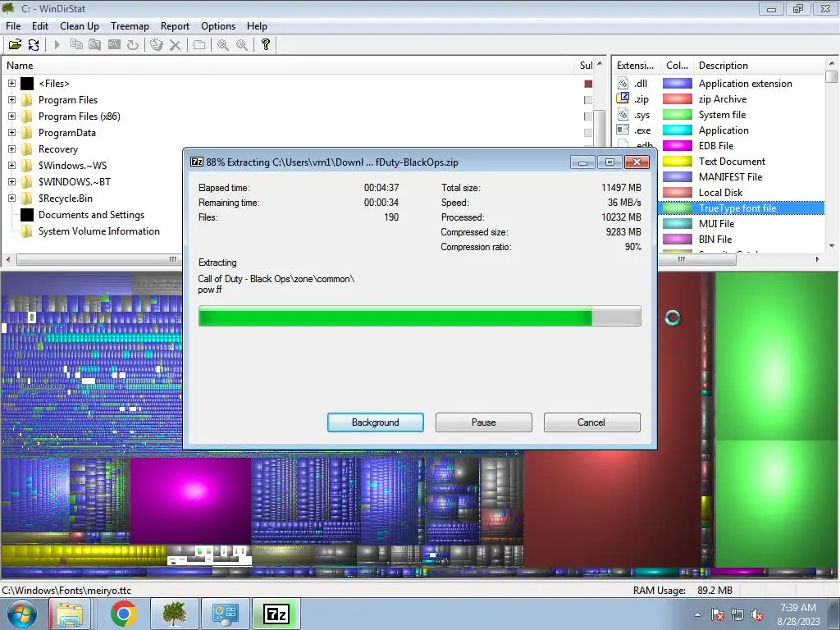The image size is (840, 630).
Task: Click the green extraction progress bar
Action: 419,316
